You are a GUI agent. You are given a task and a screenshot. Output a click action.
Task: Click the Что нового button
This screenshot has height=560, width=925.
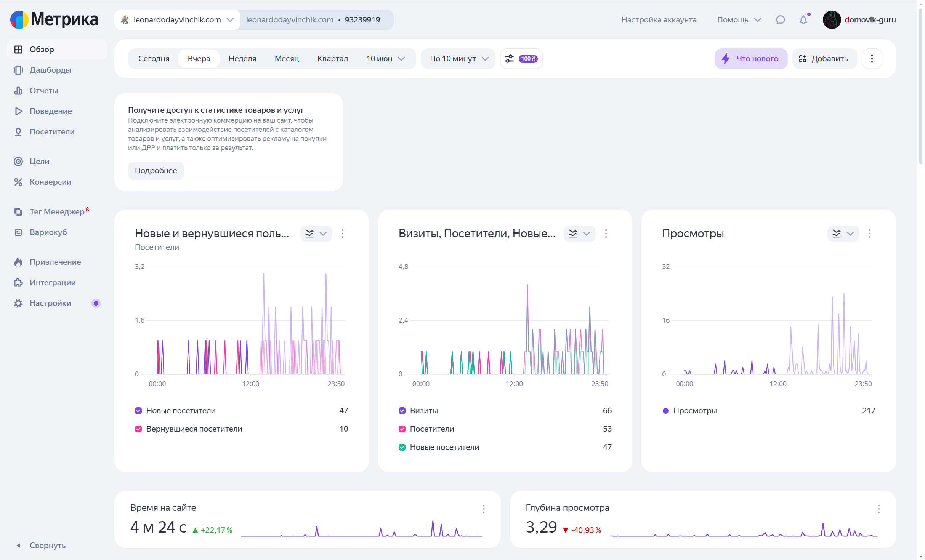[750, 59]
